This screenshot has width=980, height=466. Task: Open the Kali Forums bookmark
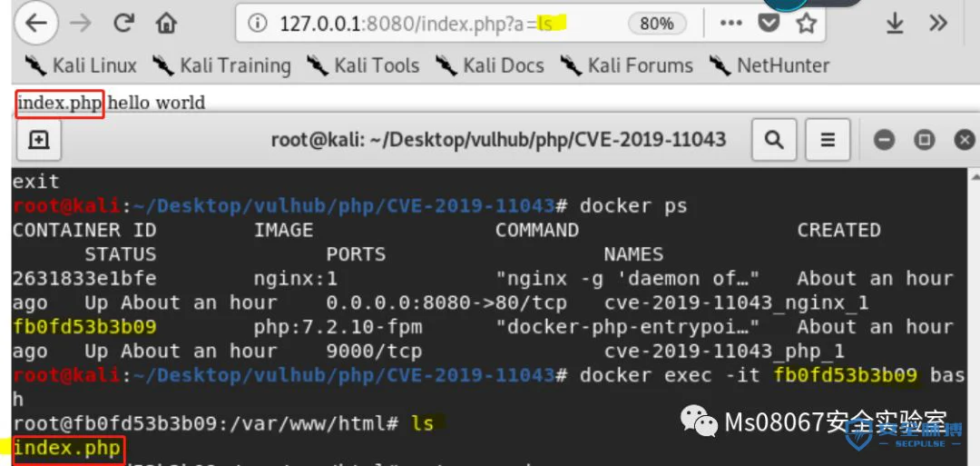(x=625, y=65)
